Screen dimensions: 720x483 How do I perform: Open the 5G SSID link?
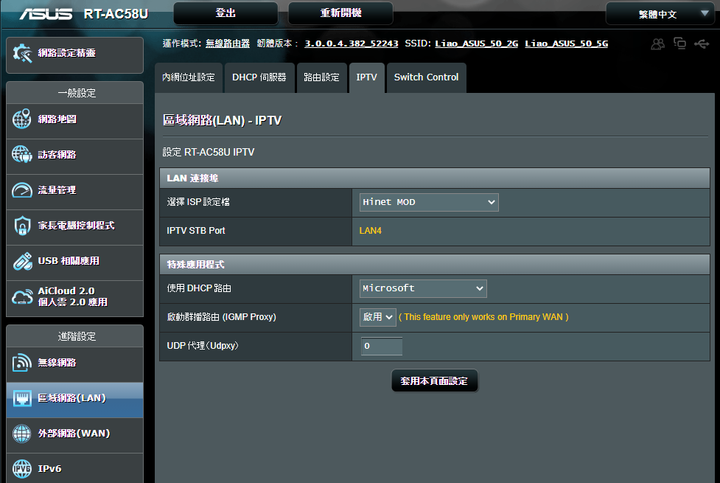point(567,44)
